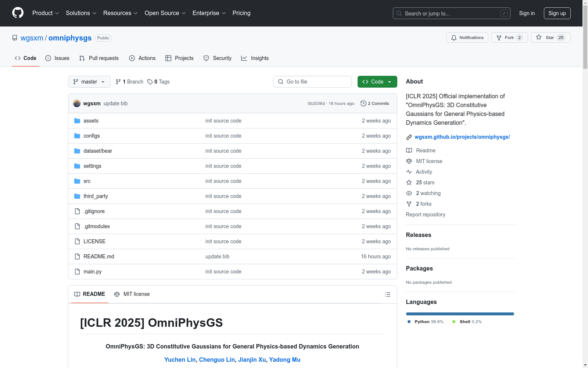Open the 1 Branch link

(x=130, y=82)
